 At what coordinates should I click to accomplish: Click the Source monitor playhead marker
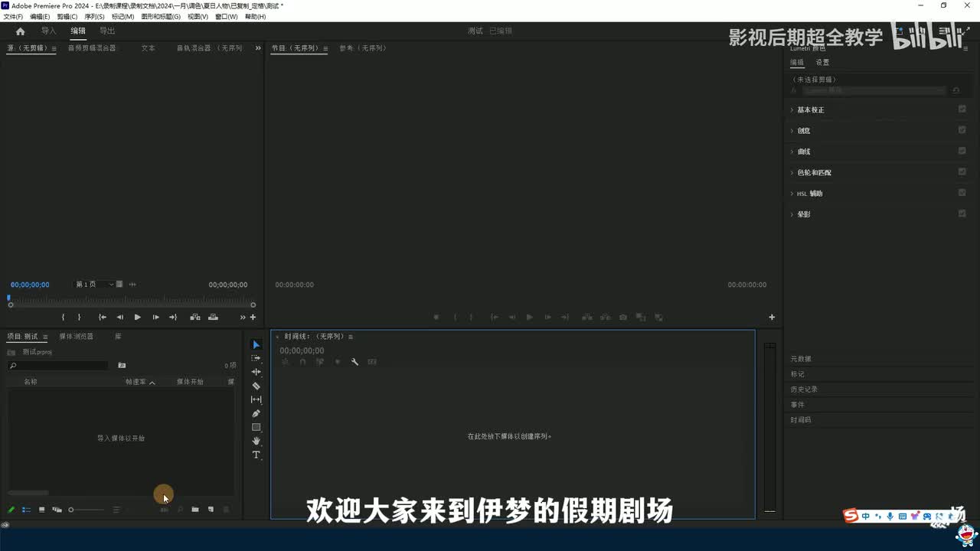(9, 298)
